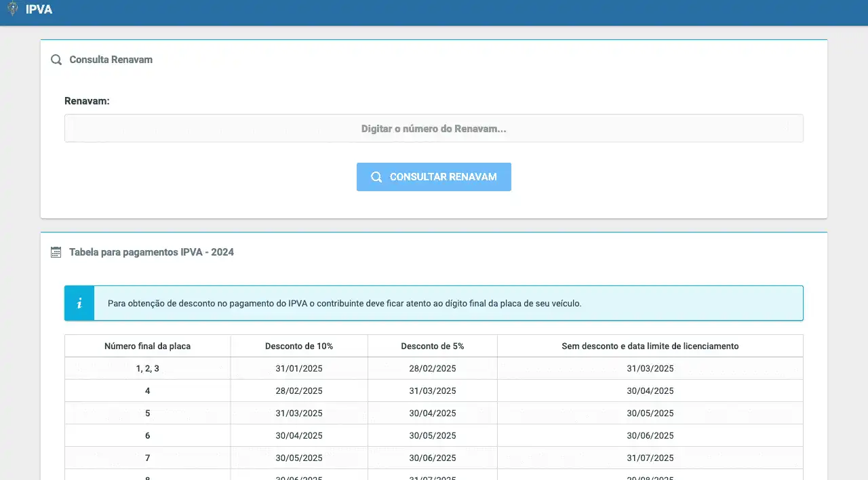Screen dimensions: 868x480
Task: Select the Desconto de 5% column header
Action: coord(433,346)
